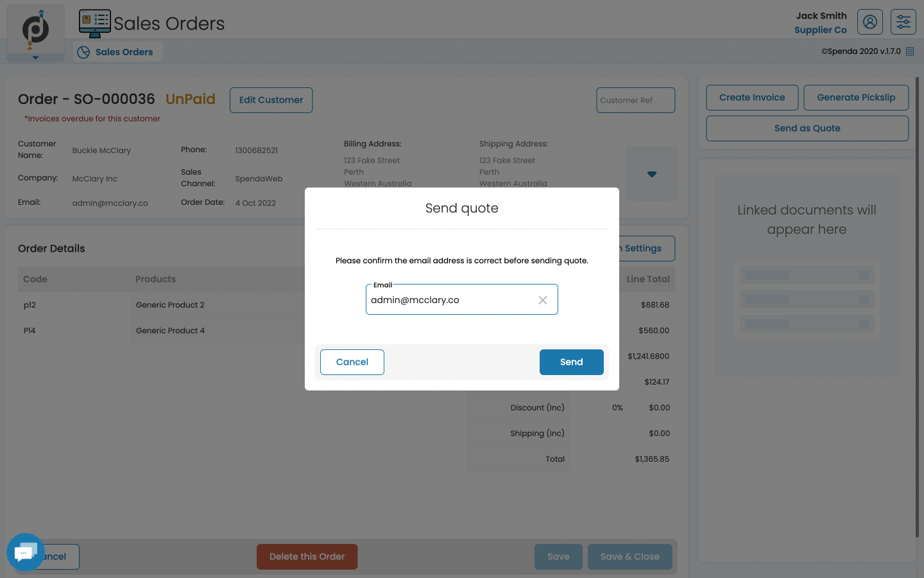Click the Sales Orders monitor icon
This screenshot has height=578, width=924.
point(95,24)
